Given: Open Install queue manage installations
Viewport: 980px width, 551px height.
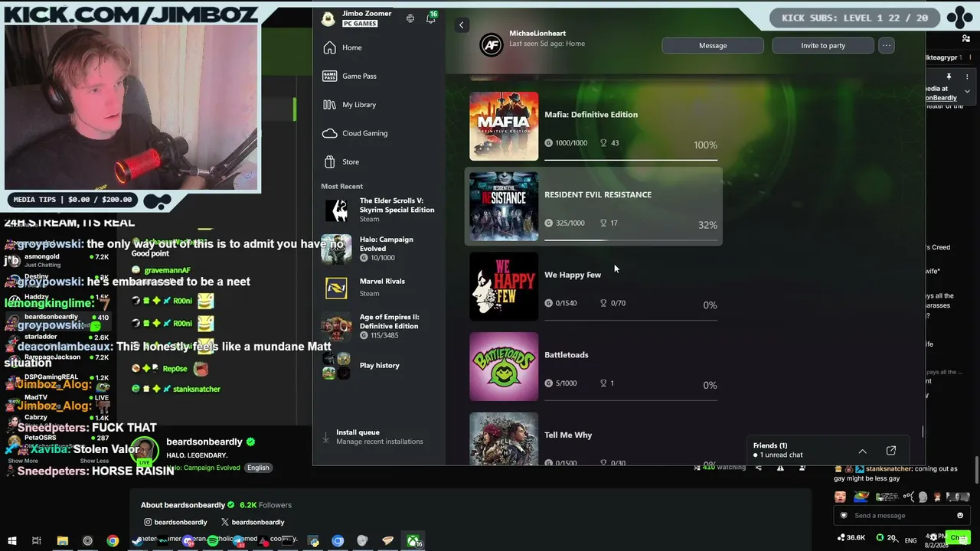Looking at the screenshot, I should 378,437.
